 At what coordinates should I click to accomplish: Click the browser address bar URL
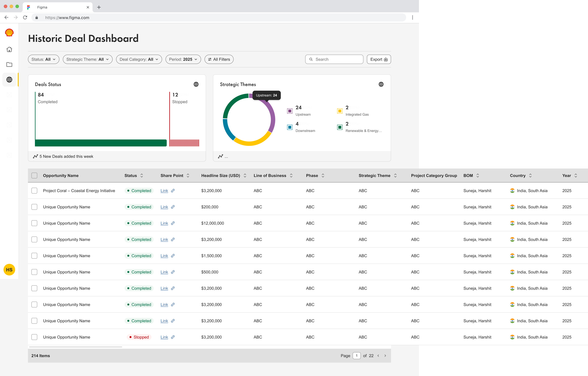[67, 18]
